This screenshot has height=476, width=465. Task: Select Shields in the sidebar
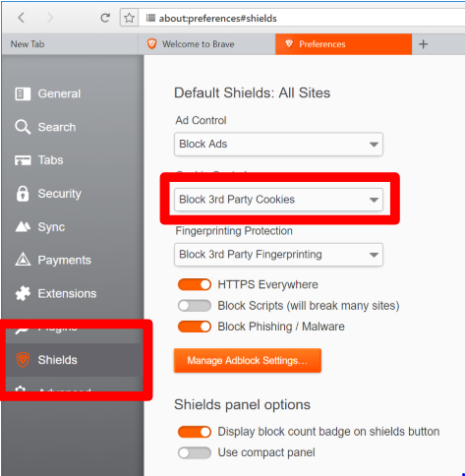pos(75,360)
